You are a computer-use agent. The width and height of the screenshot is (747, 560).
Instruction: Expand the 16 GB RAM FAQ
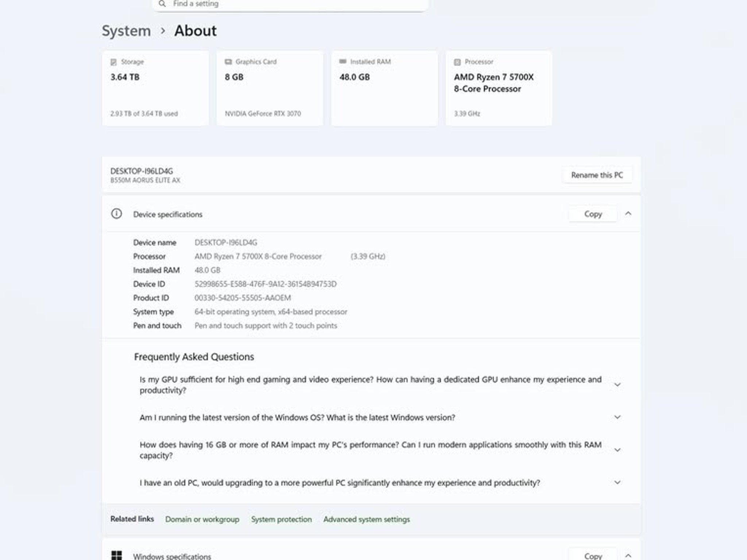click(617, 450)
